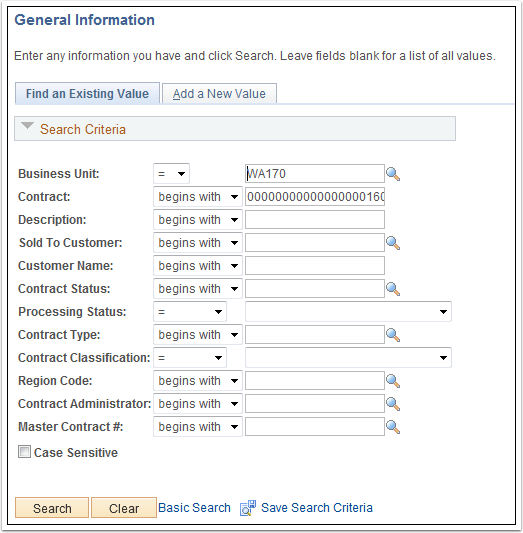The height and width of the screenshot is (533, 523).
Task: Open Region Code lookup icon
Action: coord(393,381)
